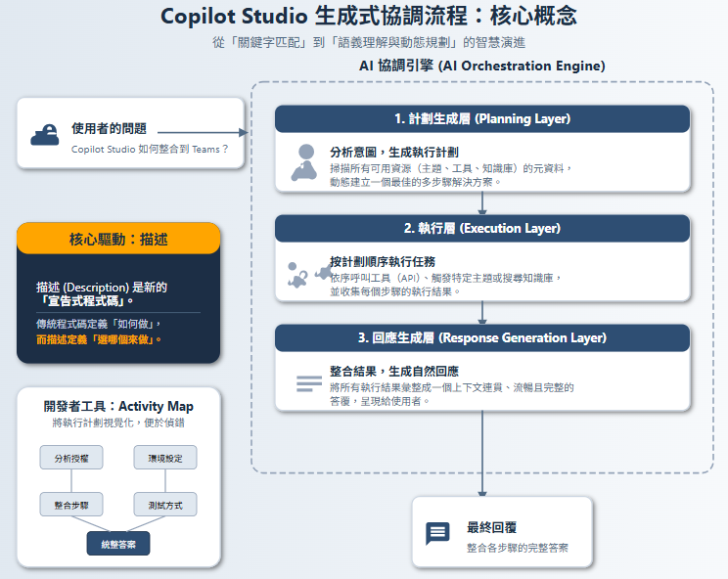This screenshot has height=579, width=728.
Task: Click the line 答覆，呈現給使用者
Action: [380, 401]
